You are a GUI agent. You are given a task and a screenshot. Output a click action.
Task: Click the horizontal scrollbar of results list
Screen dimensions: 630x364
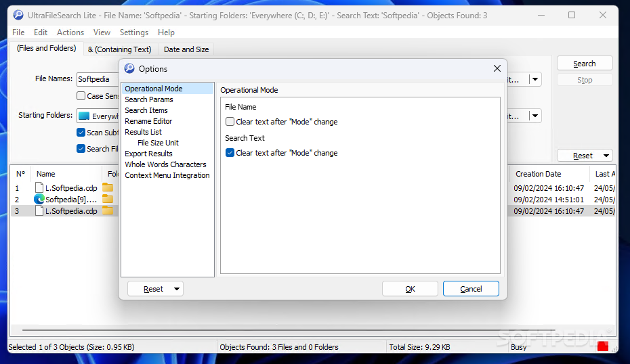289,330
